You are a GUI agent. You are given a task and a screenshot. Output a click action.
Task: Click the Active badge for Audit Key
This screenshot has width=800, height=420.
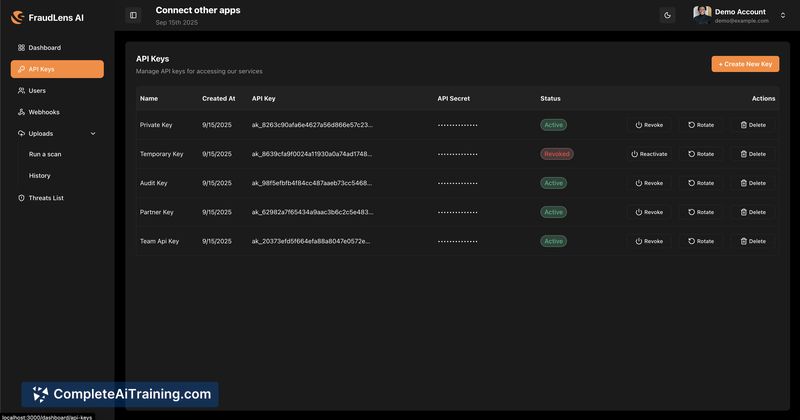click(x=554, y=183)
